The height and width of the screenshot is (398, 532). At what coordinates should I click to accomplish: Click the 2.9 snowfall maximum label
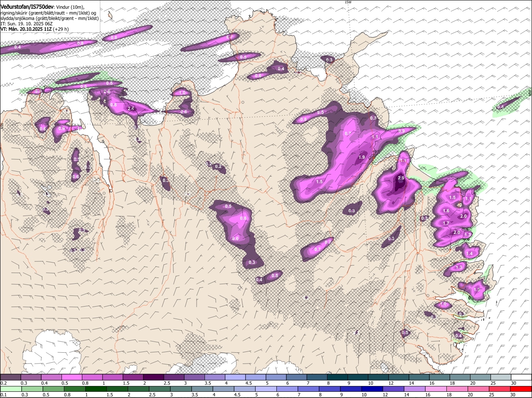401,178
